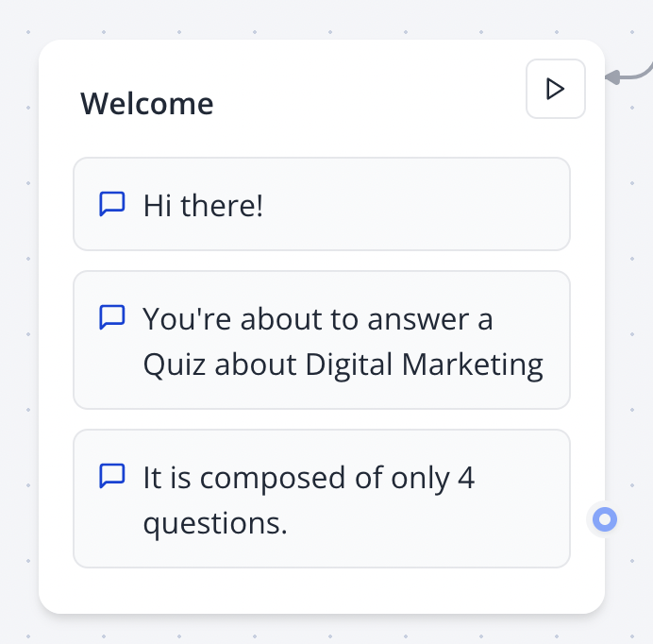Select the "Welcome" group title

pyautogui.click(x=147, y=103)
